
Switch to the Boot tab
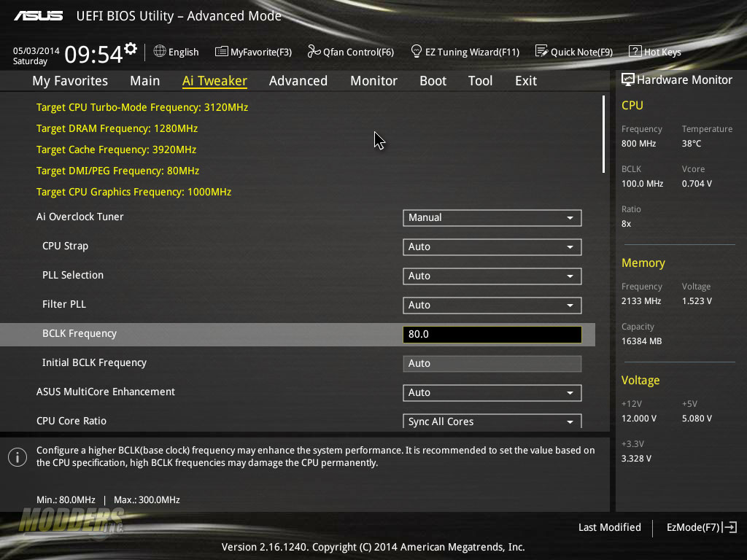point(433,81)
